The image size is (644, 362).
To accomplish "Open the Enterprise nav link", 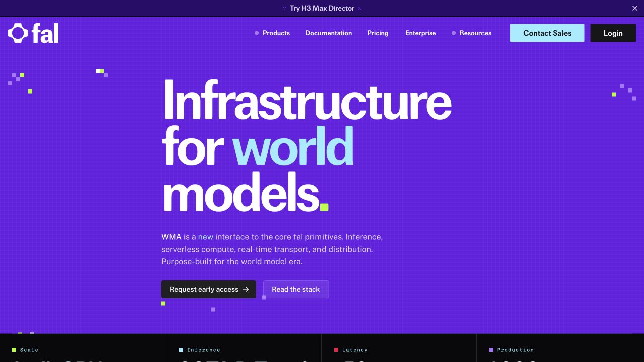I will [420, 33].
